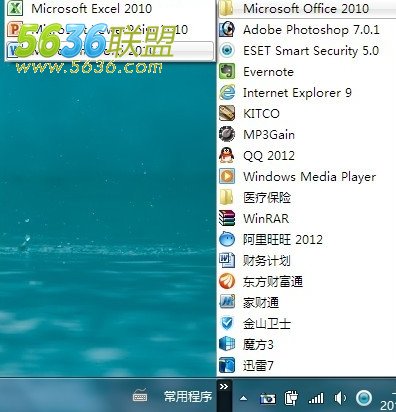Select the QQ 2012 label
This screenshot has width=396, height=412.
[x=269, y=156]
